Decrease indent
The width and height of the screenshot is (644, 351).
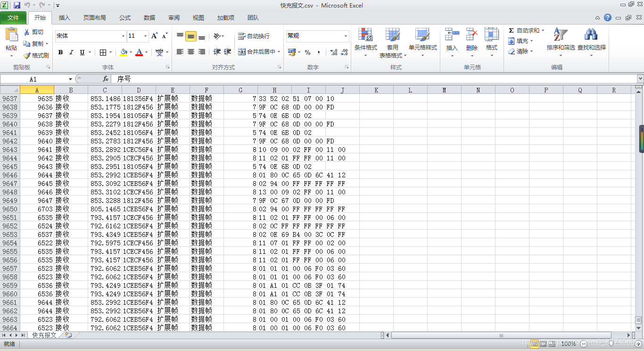pos(217,52)
